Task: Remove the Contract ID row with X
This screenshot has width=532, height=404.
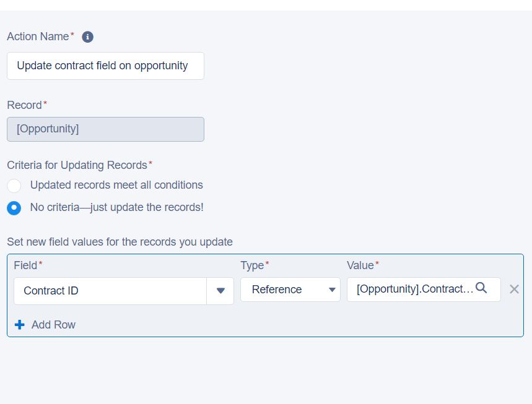Action: click(x=514, y=289)
